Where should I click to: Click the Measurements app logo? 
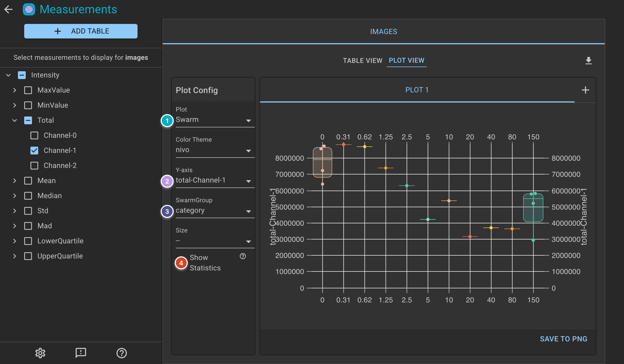29,10
